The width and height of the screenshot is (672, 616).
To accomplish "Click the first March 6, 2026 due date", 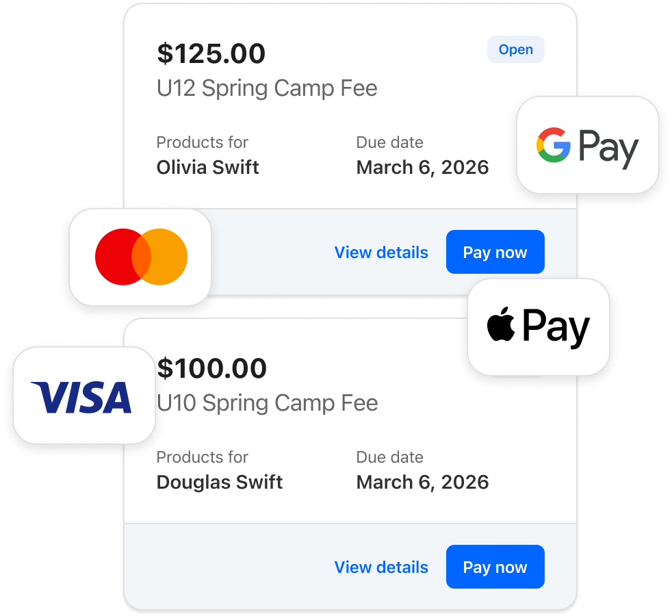I will [x=423, y=168].
